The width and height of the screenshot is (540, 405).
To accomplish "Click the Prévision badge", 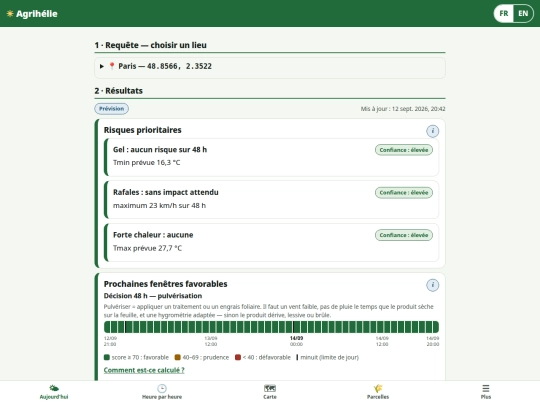I will pos(112,108).
